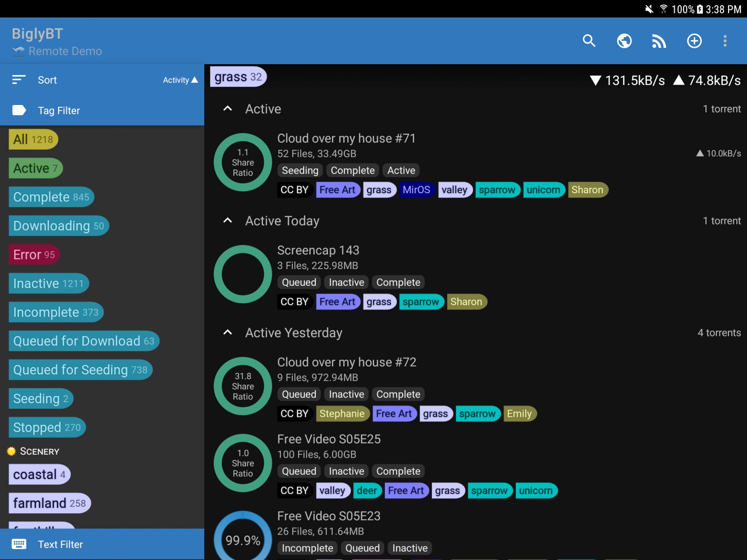Toggle the Downloading 50 tag filter
The width and height of the screenshot is (747, 560).
58,226
